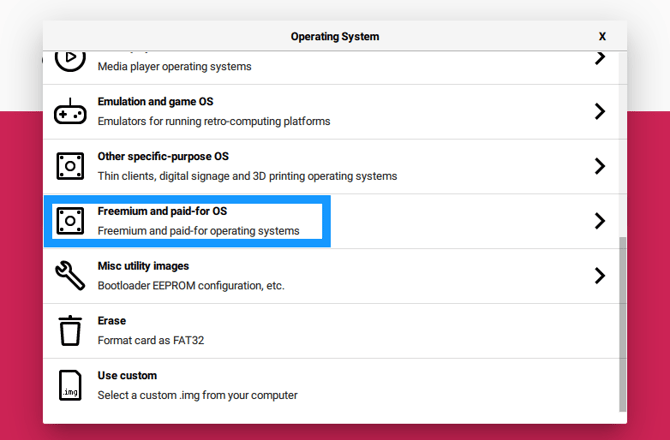This screenshot has width=670, height=440.
Task: Choose Use custom to select an .img
Action: click(x=331, y=386)
